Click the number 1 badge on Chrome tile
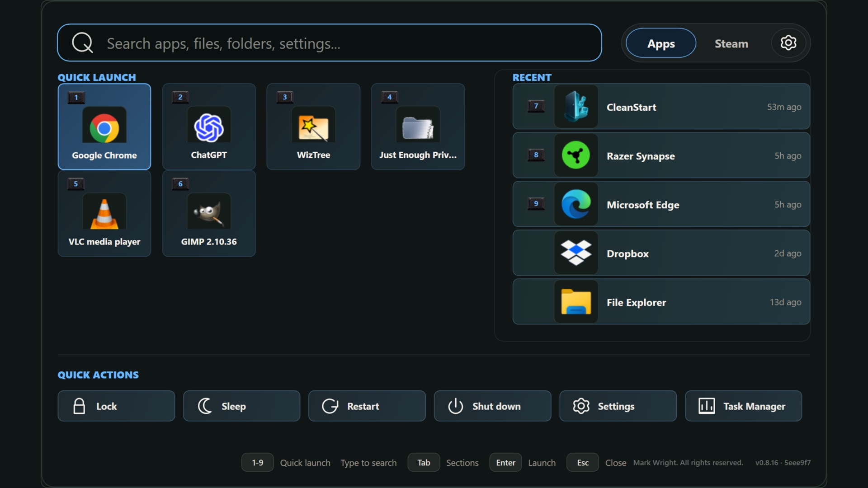Image resolution: width=868 pixels, height=488 pixels. pos(76,97)
